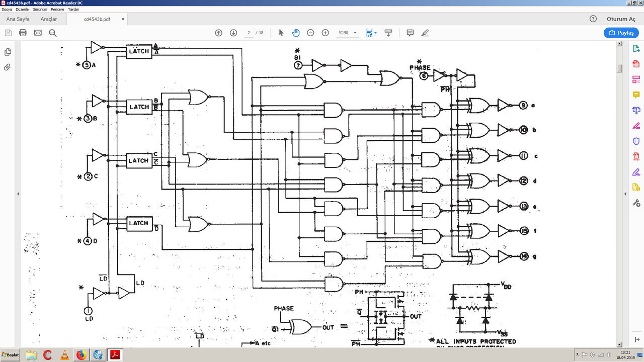
Task: Open the help question mark
Action: coord(593,19)
